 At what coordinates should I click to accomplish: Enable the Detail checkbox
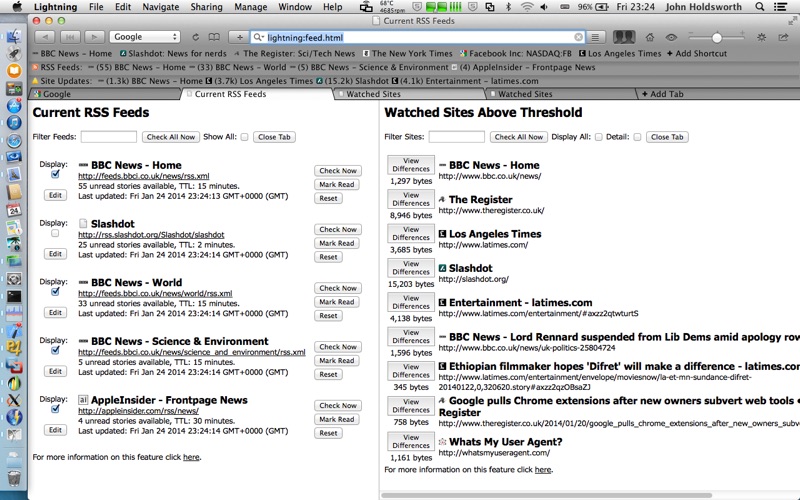click(x=637, y=137)
